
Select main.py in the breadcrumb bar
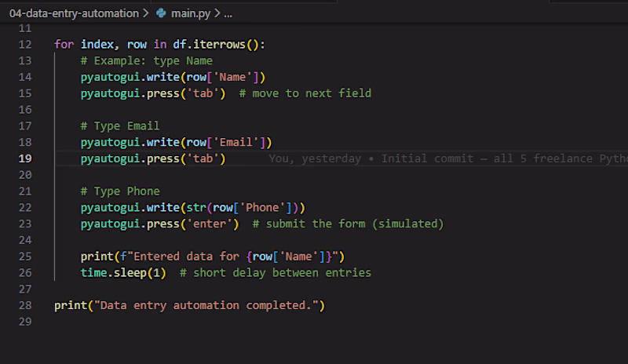coord(192,13)
